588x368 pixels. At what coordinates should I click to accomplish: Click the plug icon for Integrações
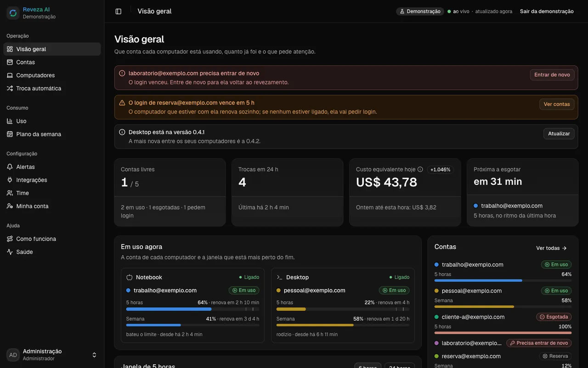(x=10, y=180)
